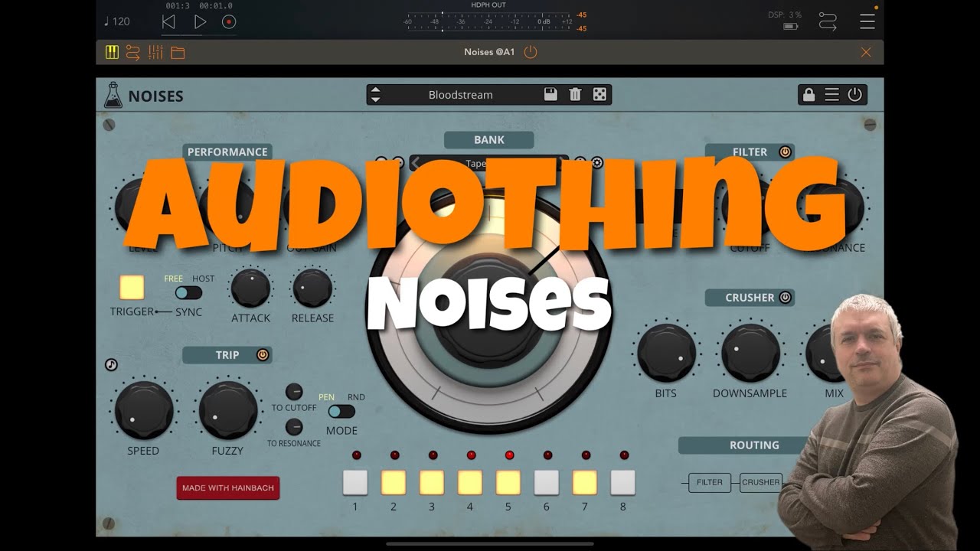Open the AUM hamburger menu at top right
980x551 pixels.
click(x=867, y=21)
